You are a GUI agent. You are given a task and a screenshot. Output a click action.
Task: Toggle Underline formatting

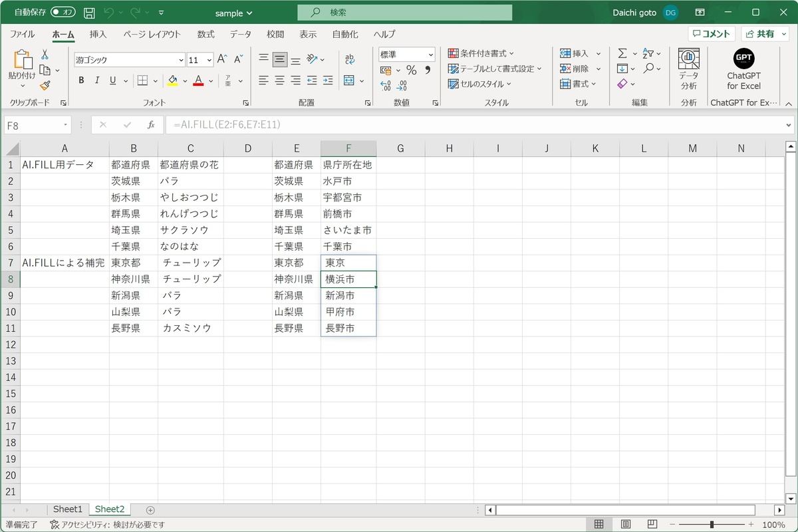coord(113,80)
